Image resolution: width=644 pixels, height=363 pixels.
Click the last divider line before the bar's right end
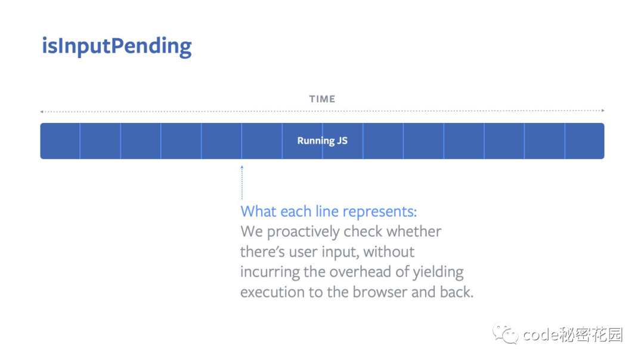(x=565, y=141)
